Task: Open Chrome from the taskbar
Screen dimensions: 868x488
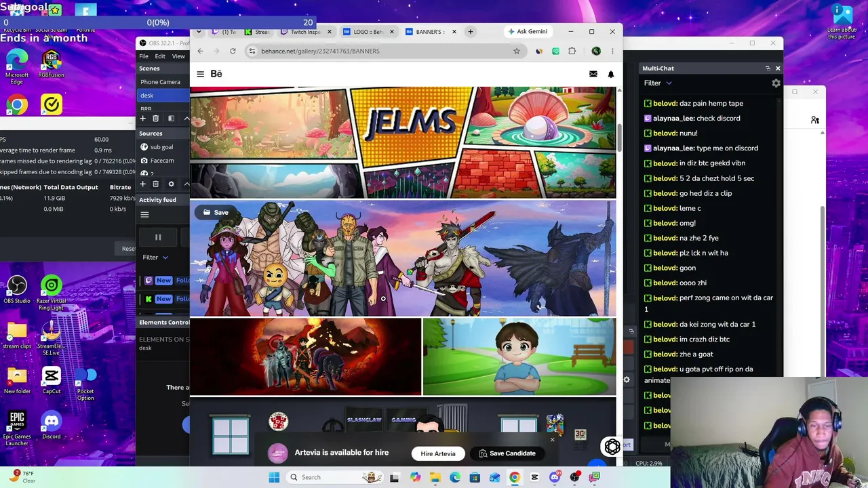Action: click(x=515, y=477)
